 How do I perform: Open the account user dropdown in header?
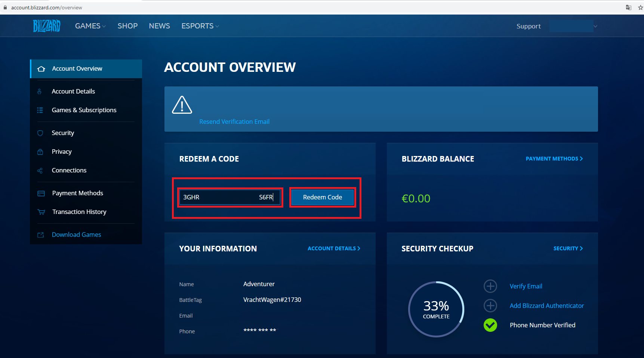[573, 26]
